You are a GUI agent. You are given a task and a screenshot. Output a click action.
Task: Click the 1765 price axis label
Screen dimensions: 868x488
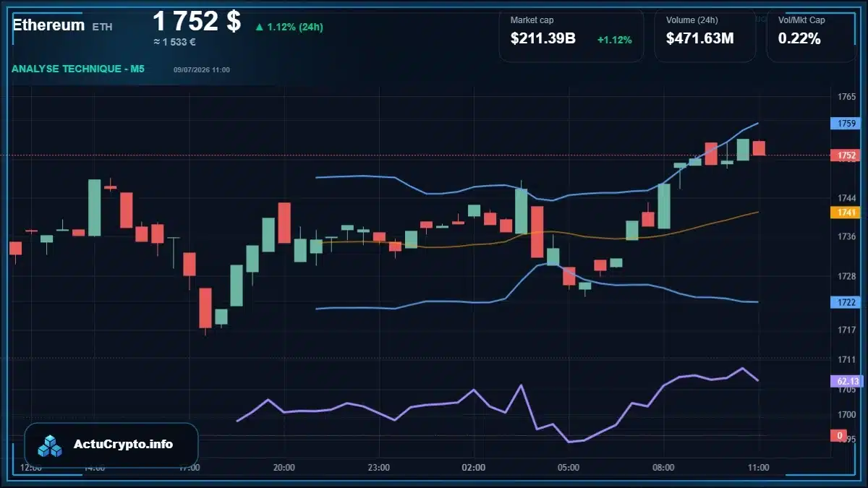[846, 97]
